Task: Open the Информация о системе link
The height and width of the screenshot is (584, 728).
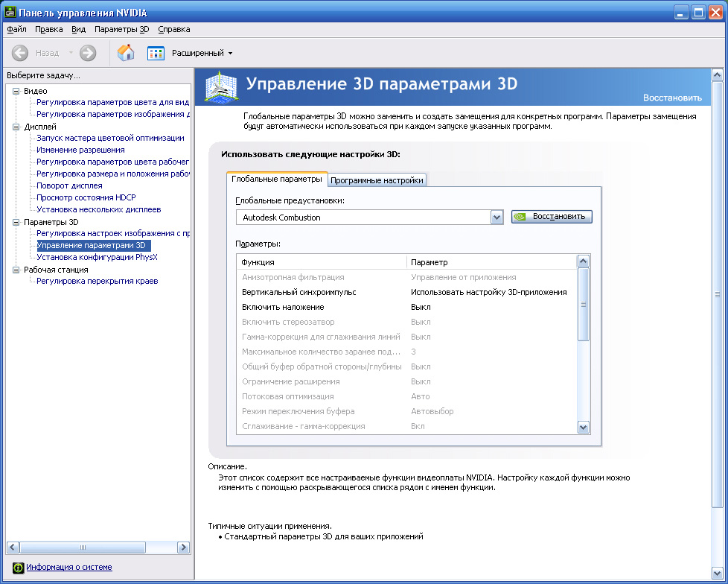Action: (69, 567)
